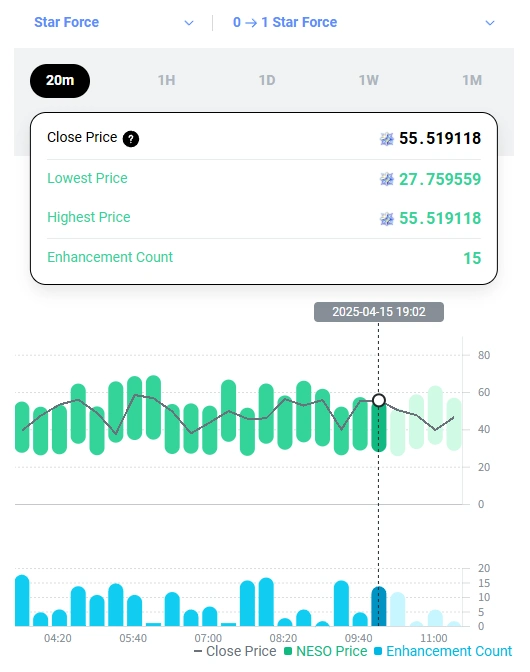Open the Close Price help question-mark icon
Image resolution: width=530 pixels, height=672 pixels.
coord(131,139)
